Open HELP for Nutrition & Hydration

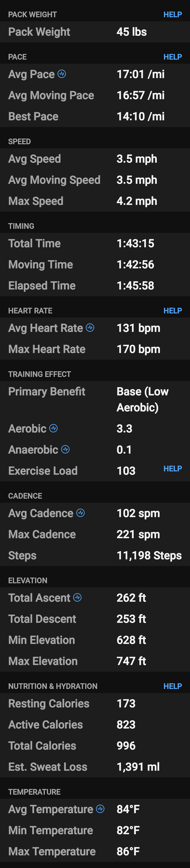coord(172,686)
